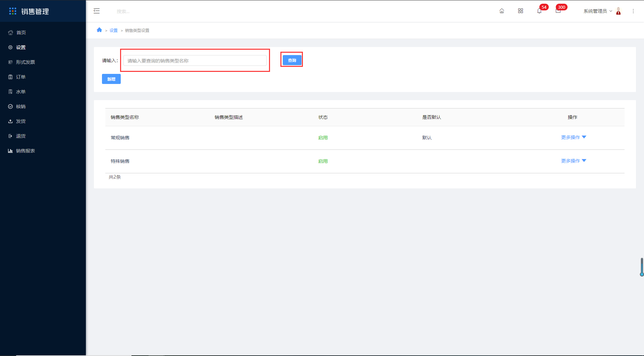The height and width of the screenshot is (356, 644).
Task: Focus the 销售类型名称 query input field
Action: coord(195,60)
